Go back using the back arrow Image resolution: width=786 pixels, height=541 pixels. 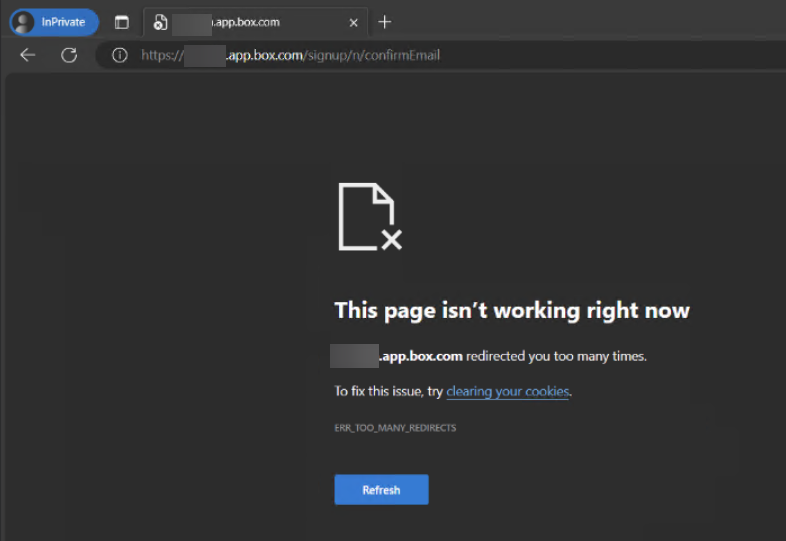[x=28, y=55]
